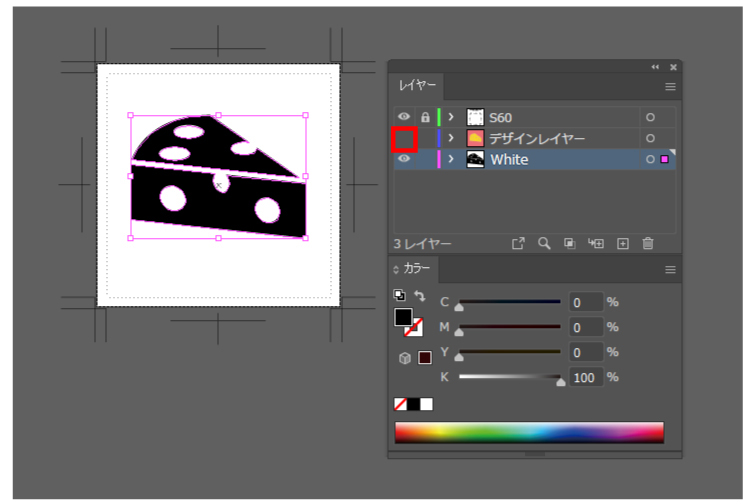Click the None swatch in color panel
Screen dimensions: 755x504
400,404
